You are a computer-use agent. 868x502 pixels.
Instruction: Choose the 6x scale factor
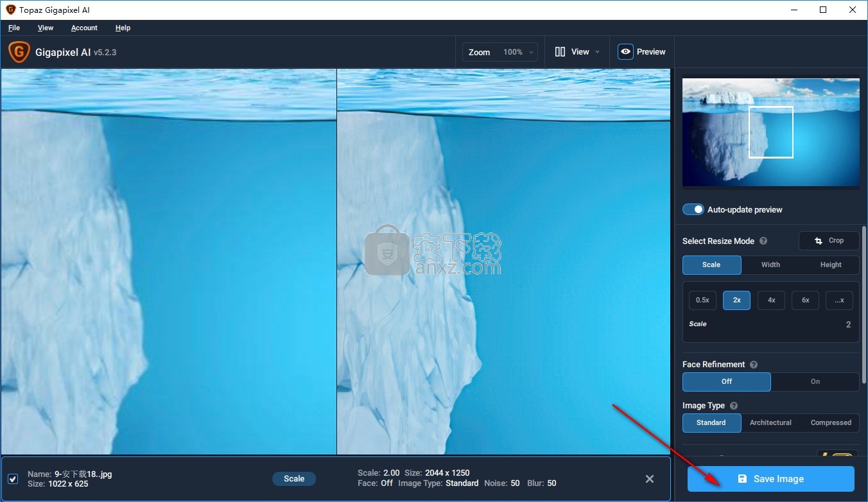pyautogui.click(x=805, y=300)
